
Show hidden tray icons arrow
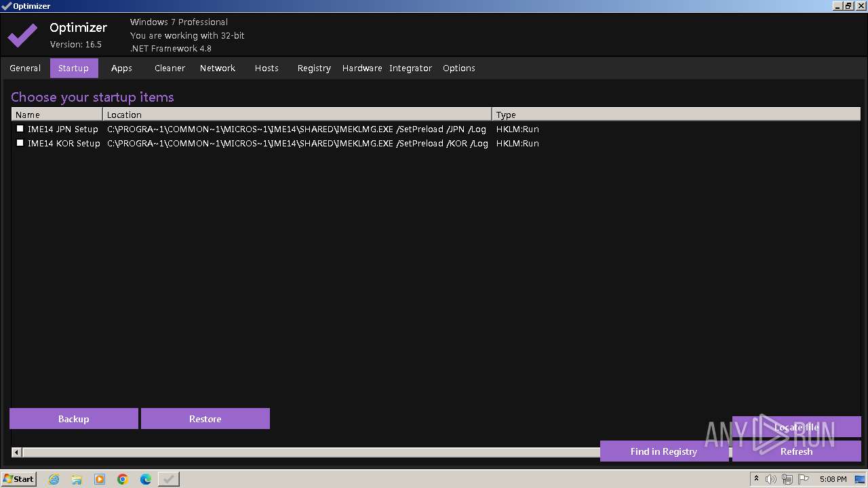pos(756,479)
